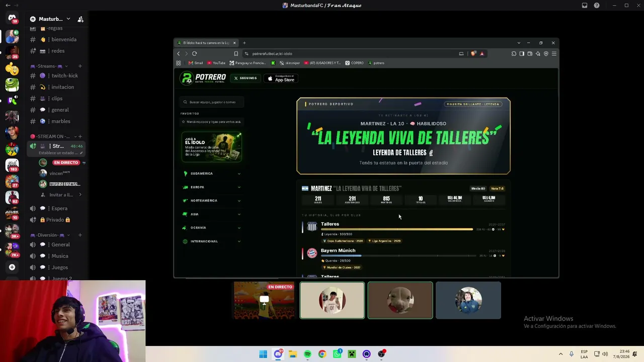Click the App Store download button

pos(281,78)
